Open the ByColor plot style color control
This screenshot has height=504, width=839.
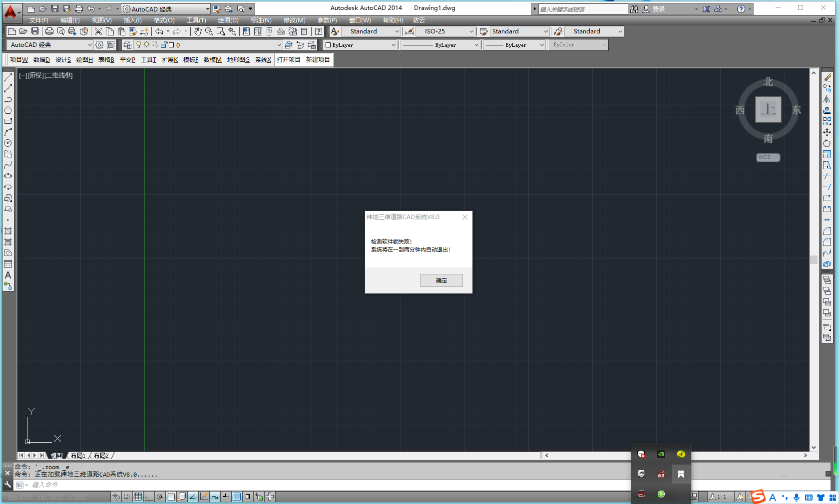pos(578,44)
